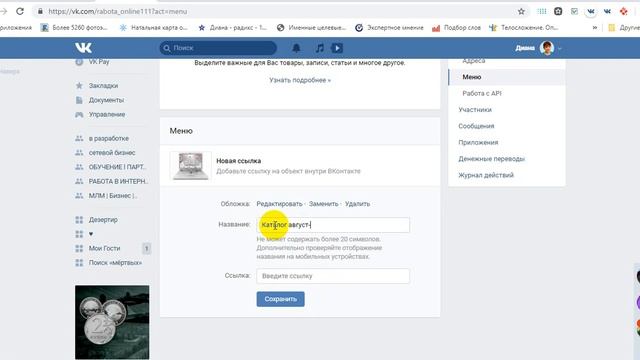Open the music note icon

click(320, 48)
